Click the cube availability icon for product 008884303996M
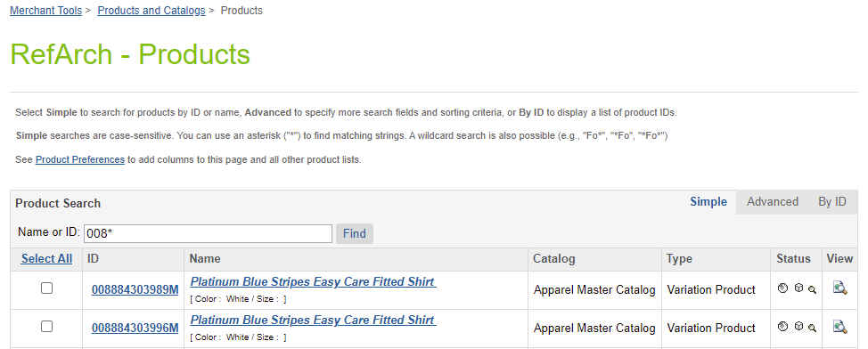868x349 pixels. click(798, 327)
